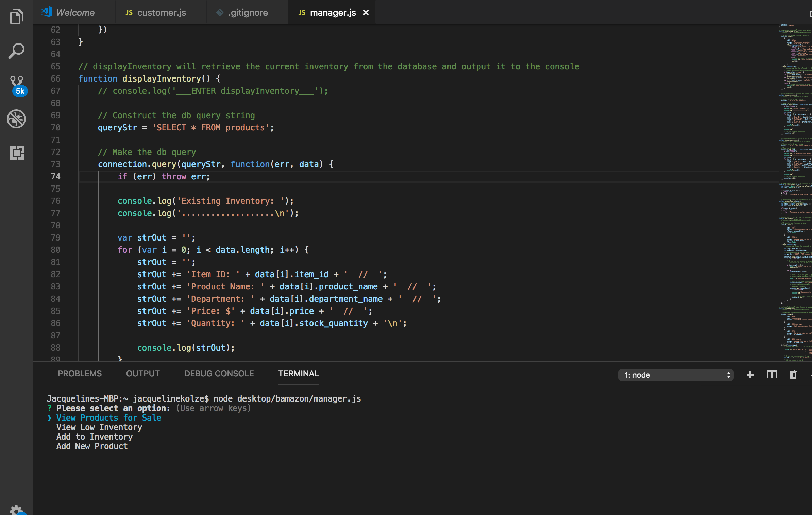Select the TERMINAL panel tab
Screen dimensions: 812x515
[299, 374]
